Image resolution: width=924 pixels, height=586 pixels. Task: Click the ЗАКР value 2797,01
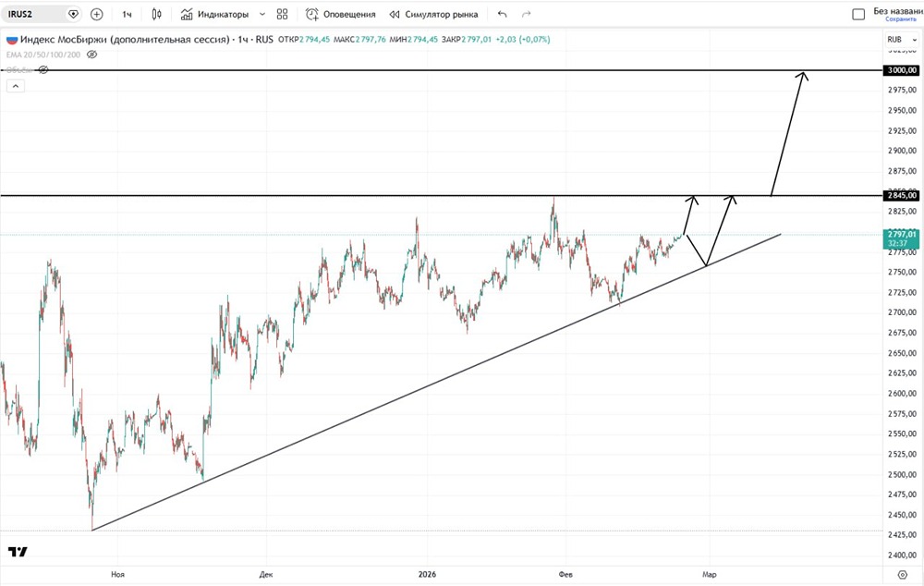476,40
